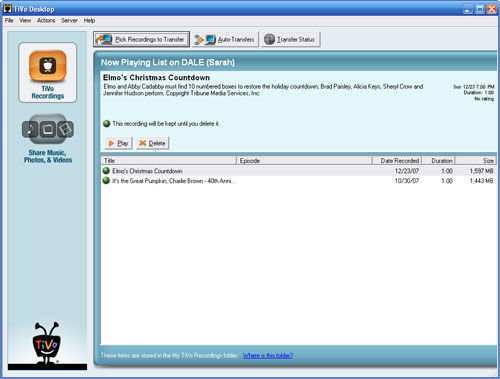Open the View menu
500x379 pixels.
(25, 21)
